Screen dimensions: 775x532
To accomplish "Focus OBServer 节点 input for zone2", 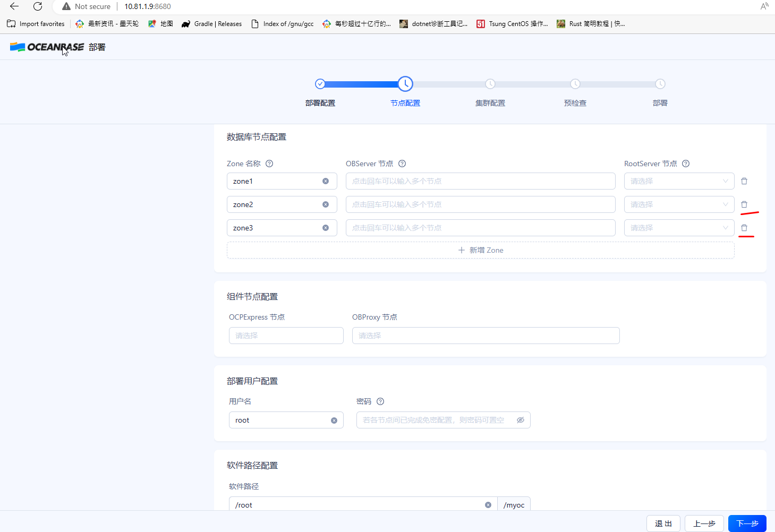I will coord(481,204).
